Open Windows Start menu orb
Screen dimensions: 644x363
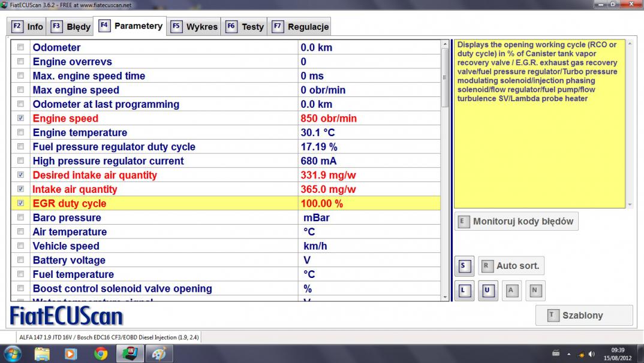click(13, 354)
